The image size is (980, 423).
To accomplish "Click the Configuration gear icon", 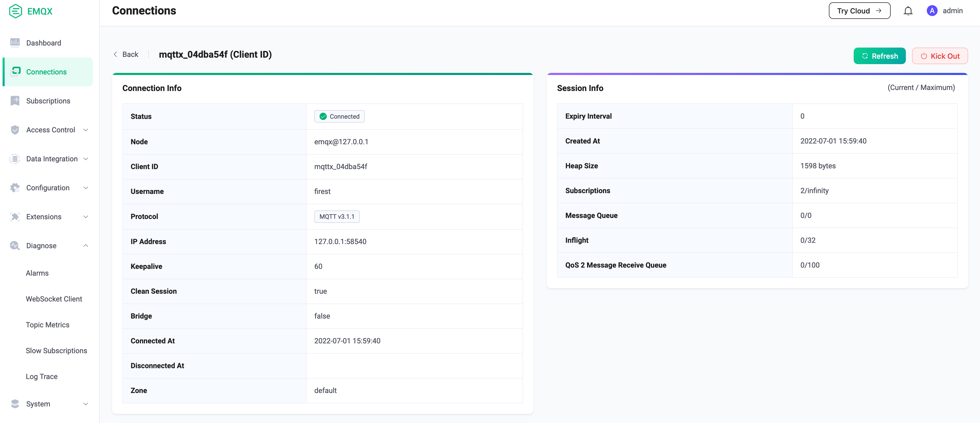I will 15,188.
